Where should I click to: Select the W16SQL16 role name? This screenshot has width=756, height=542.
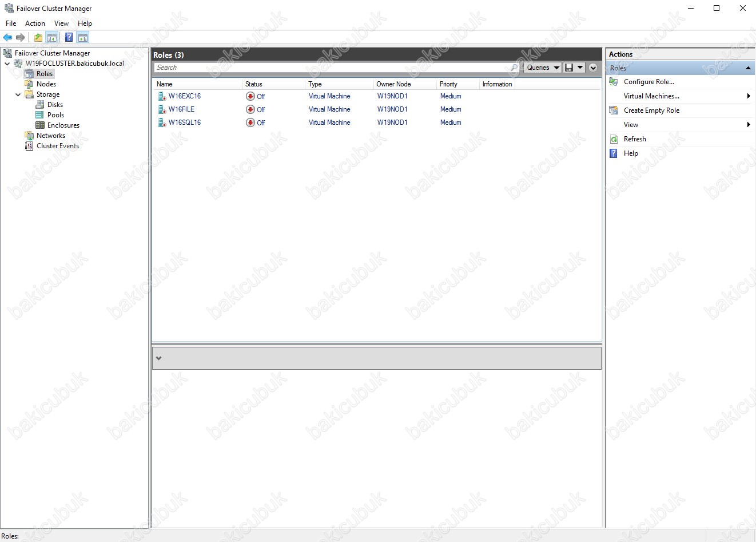tap(185, 122)
